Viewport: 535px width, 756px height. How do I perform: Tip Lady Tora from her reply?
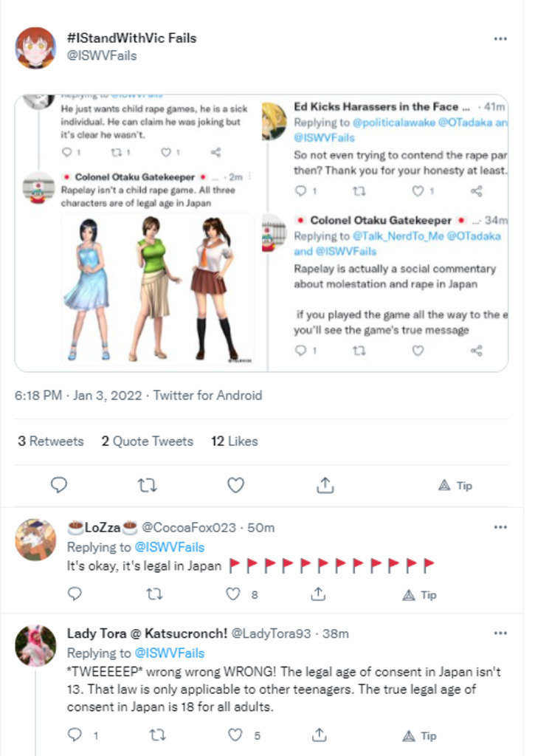coord(419,735)
